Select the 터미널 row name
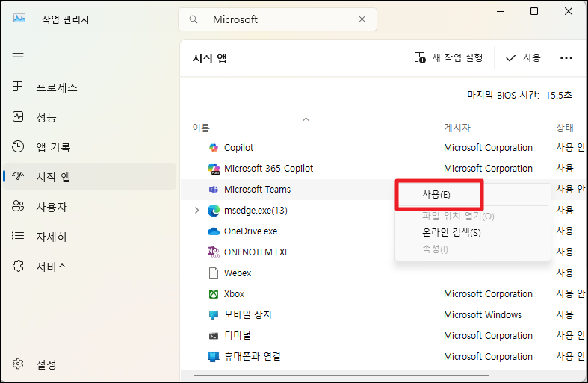 tap(237, 336)
